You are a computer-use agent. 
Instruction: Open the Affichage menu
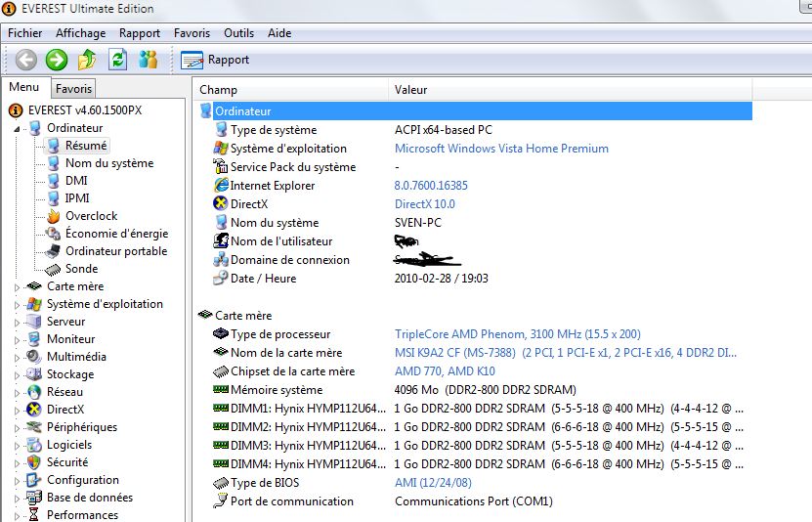80,33
